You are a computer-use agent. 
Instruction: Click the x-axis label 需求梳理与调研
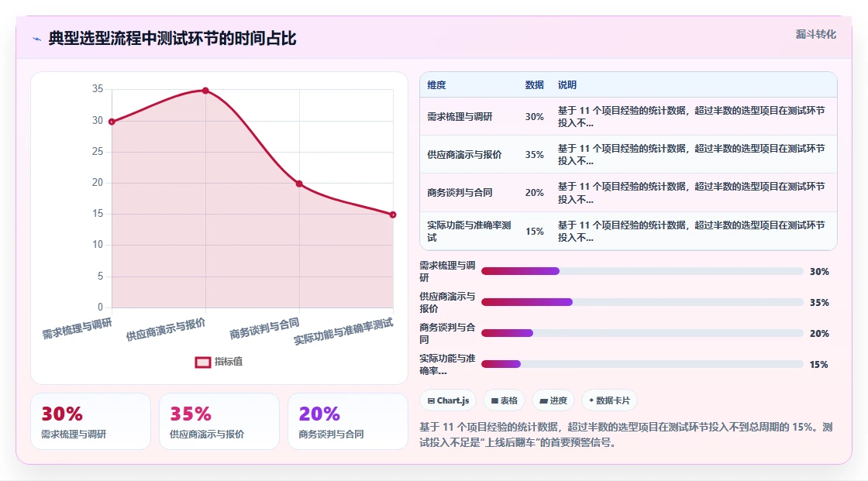coord(77,328)
